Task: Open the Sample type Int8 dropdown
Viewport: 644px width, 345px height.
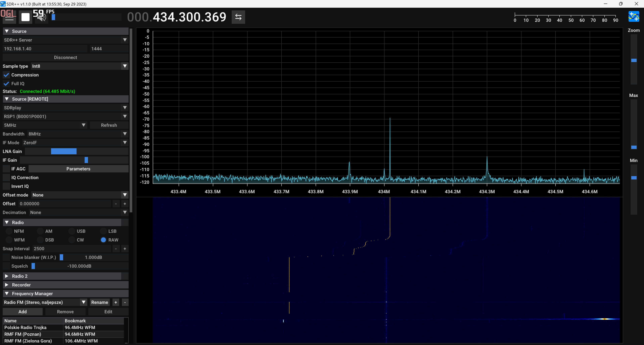Action: [x=80, y=66]
